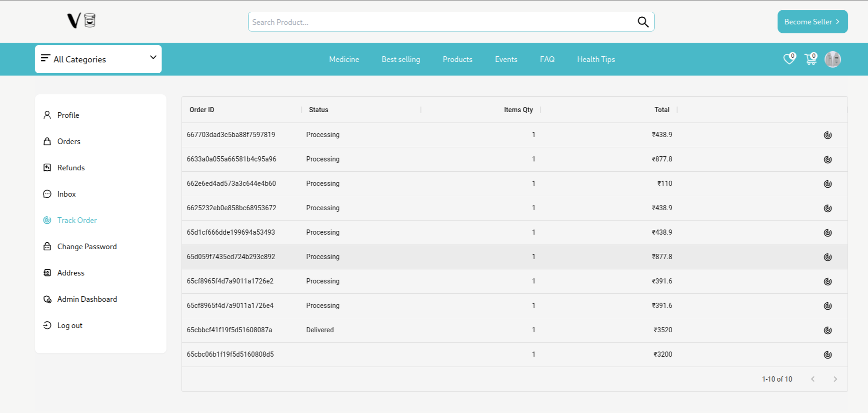The width and height of the screenshot is (868, 413).
Task: Open the shopping cart icon
Action: (810, 59)
